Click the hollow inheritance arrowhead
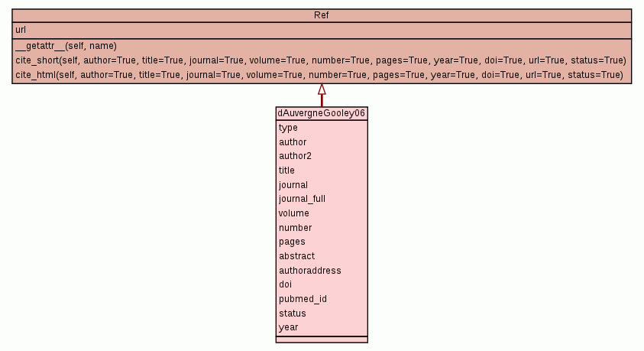This screenshot has height=351, width=644. 322,89
